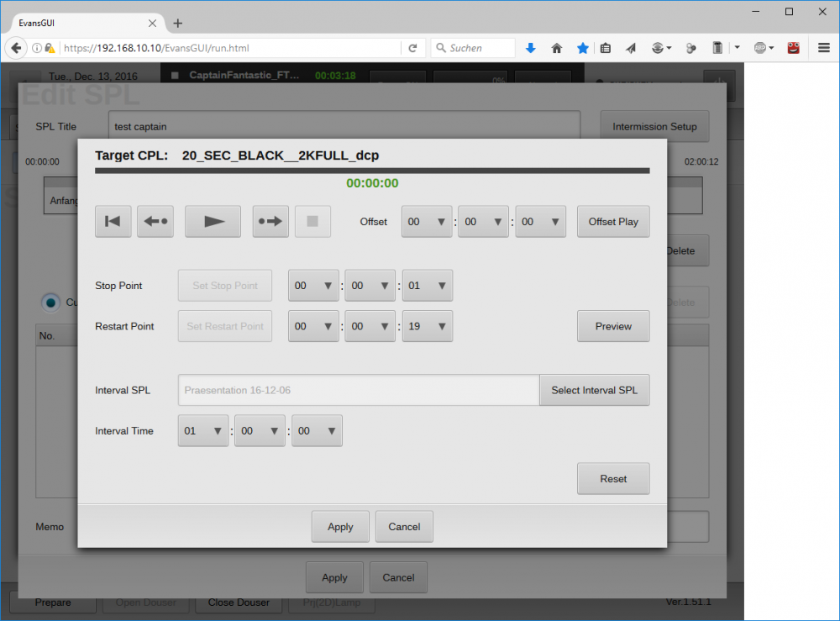Go to the browser home page icon
This screenshot has height=621, width=840.
click(x=556, y=49)
